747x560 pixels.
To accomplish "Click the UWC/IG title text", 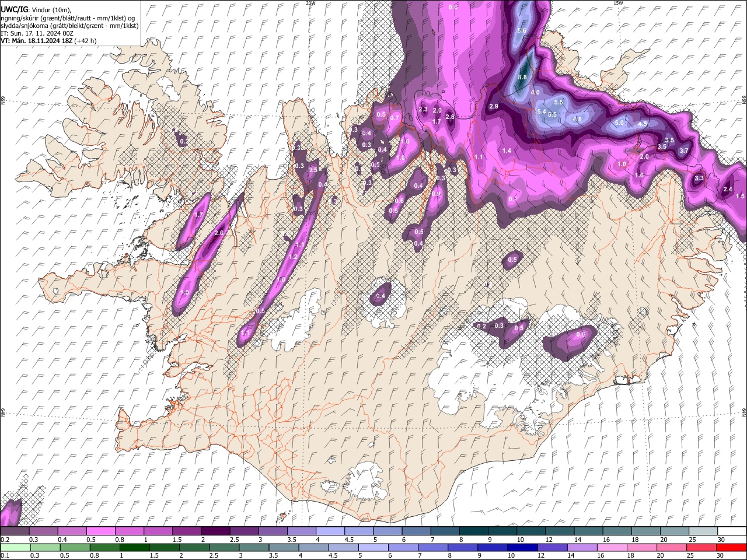I will 13,10.
